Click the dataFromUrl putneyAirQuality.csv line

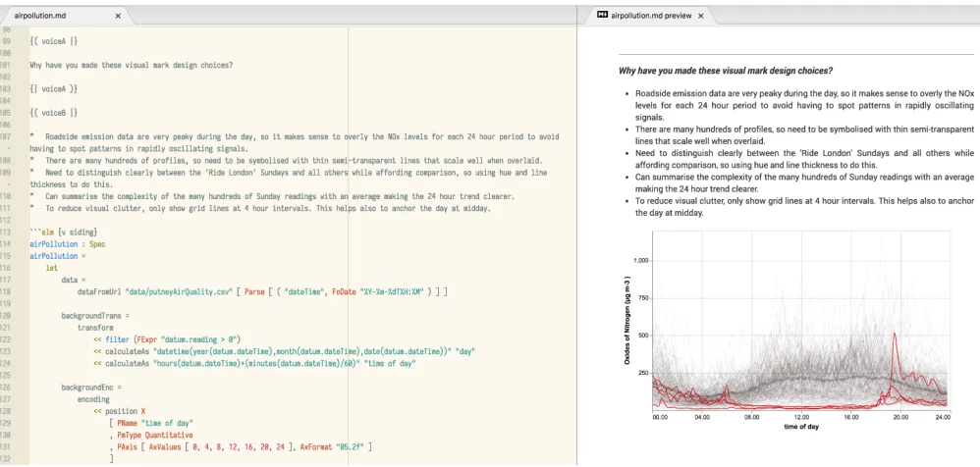[x=262, y=291]
